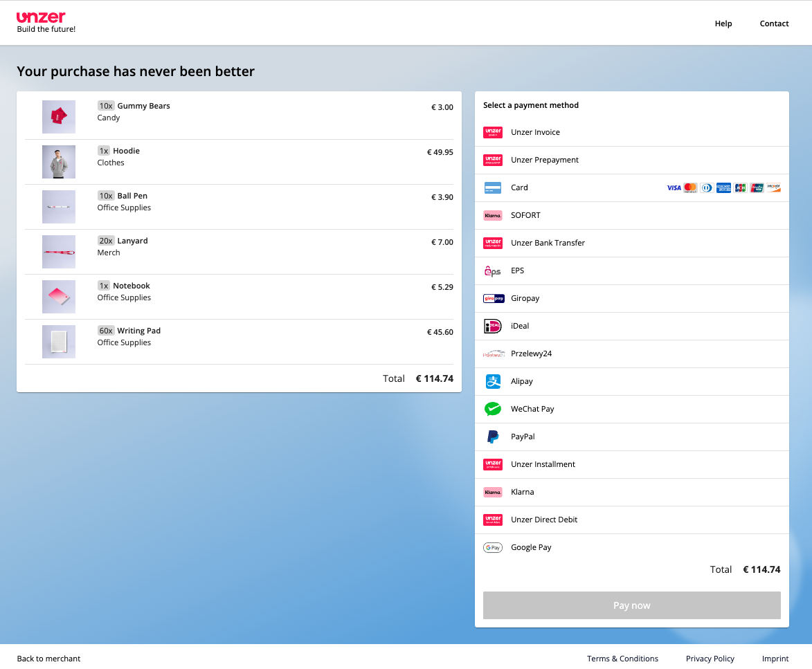Click the Lanyard product thumbnail

[59, 252]
